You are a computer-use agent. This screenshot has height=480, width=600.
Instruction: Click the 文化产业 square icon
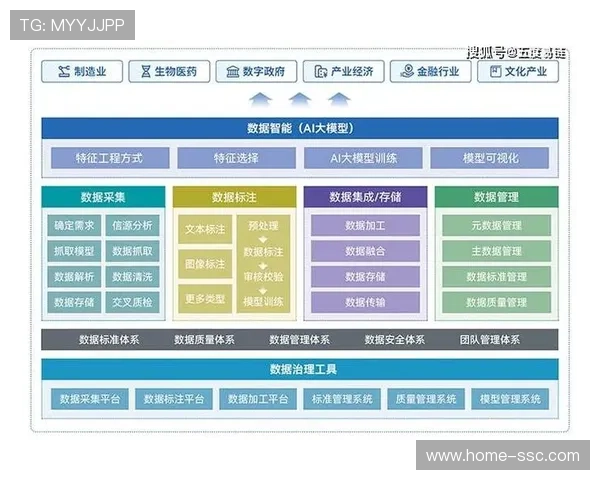(496, 71)
